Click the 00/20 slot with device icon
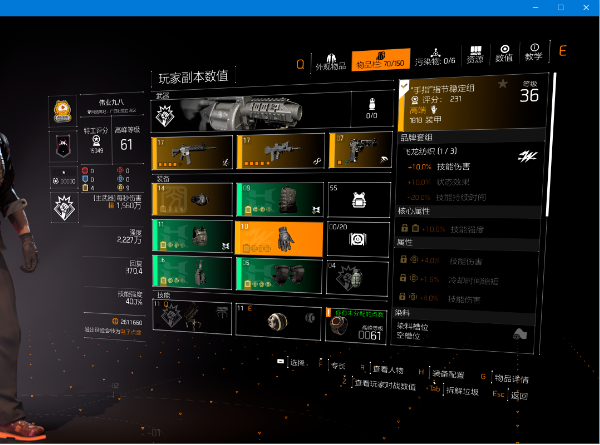Screen dimensions: 600x445 [358, 239]
